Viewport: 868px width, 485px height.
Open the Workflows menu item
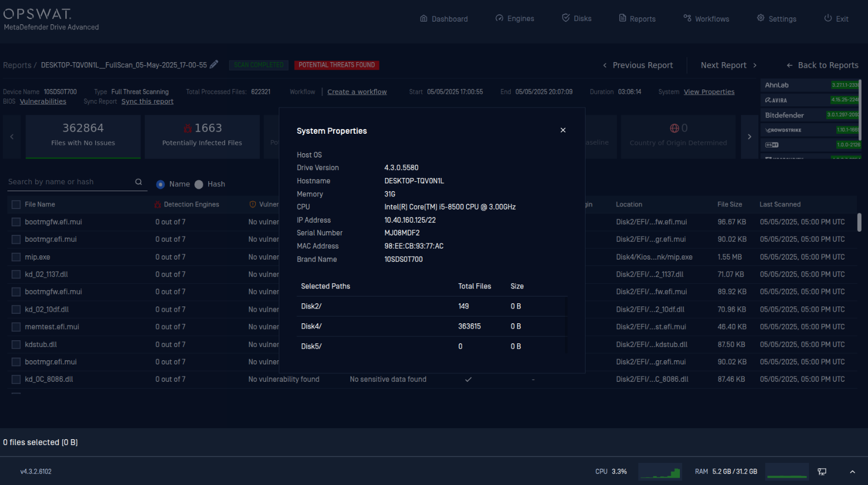click(706, 18)
